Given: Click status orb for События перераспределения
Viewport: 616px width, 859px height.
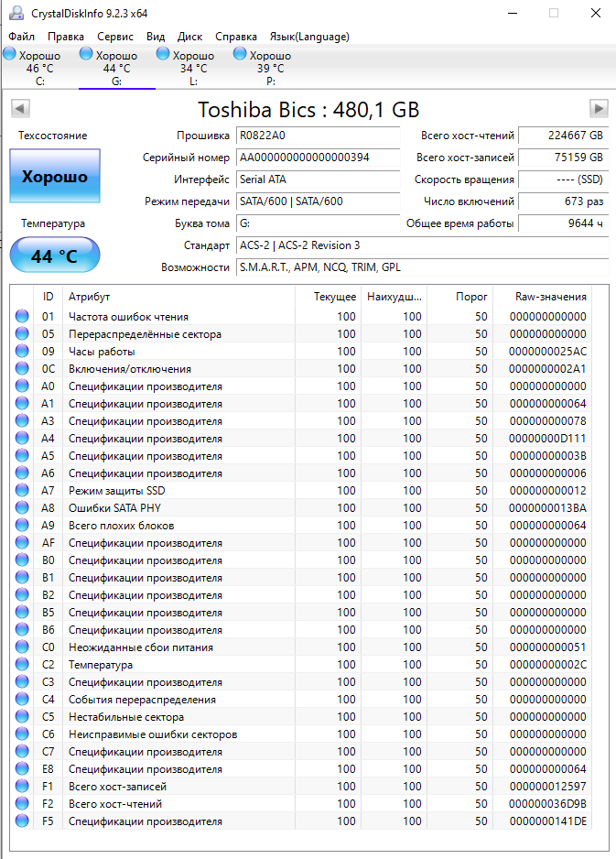Looking at the screenshot, I should point(22,699).
